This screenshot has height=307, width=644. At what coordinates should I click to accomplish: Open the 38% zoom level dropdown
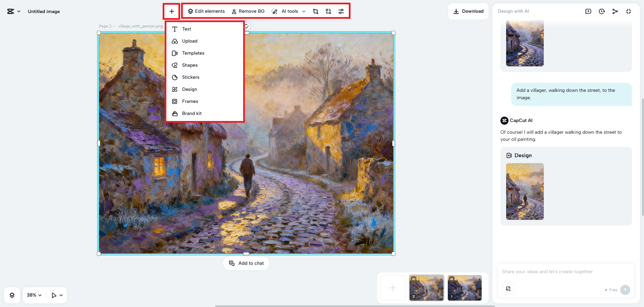34,295
